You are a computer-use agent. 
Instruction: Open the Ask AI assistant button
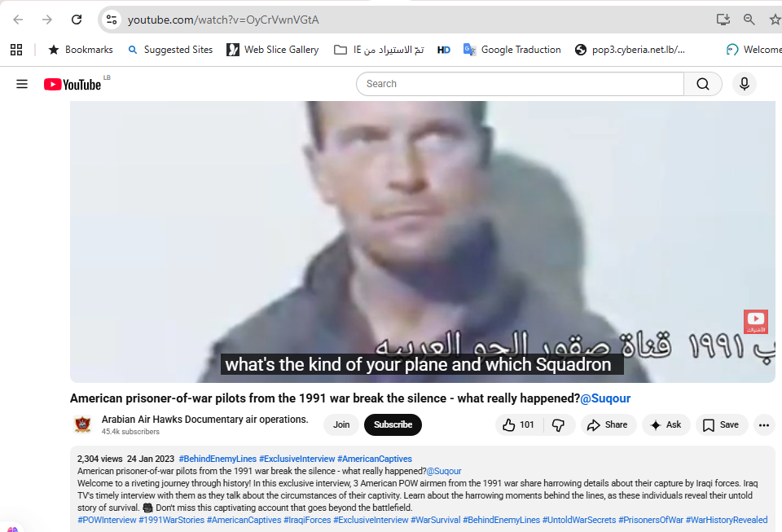(x=666, y=424)
